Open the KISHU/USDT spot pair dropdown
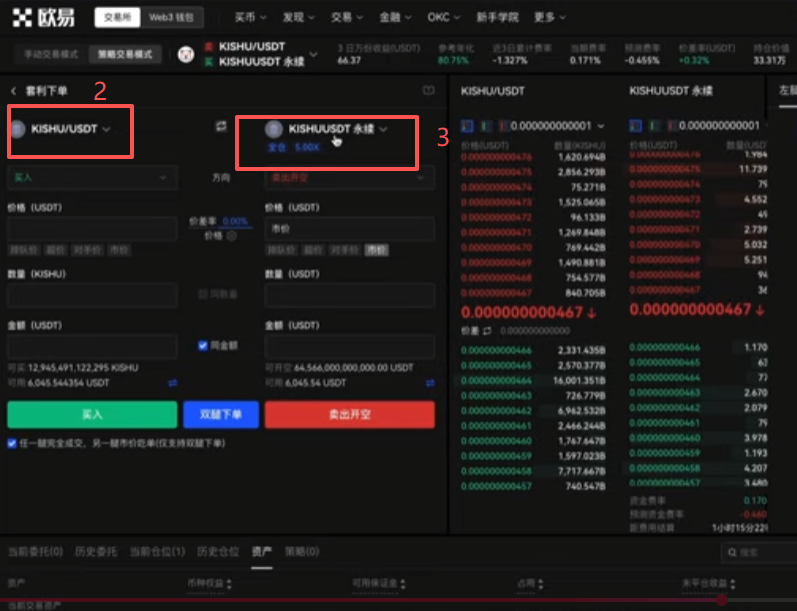Viewport: 797px width, 611px height. [x=71, y=129]
